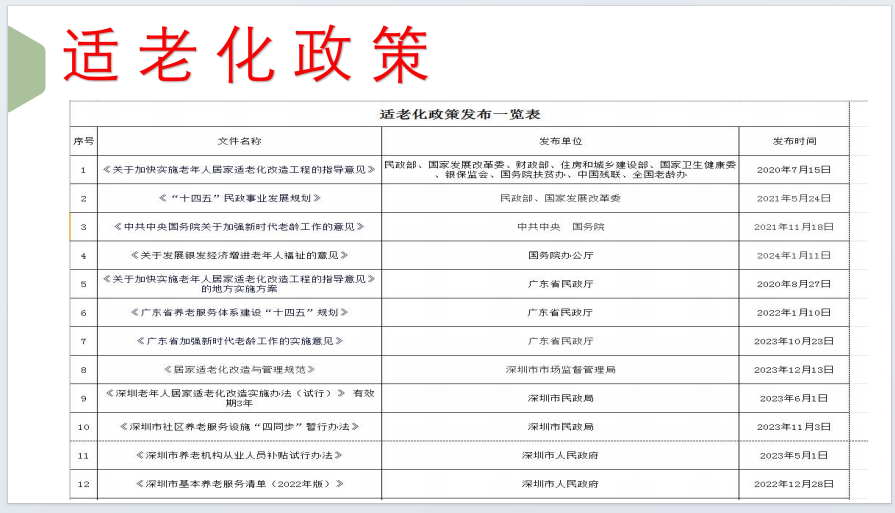
Task: Click 深圳市民政局 in the 2023年11月3日 row
Action: tap(560, 426)
